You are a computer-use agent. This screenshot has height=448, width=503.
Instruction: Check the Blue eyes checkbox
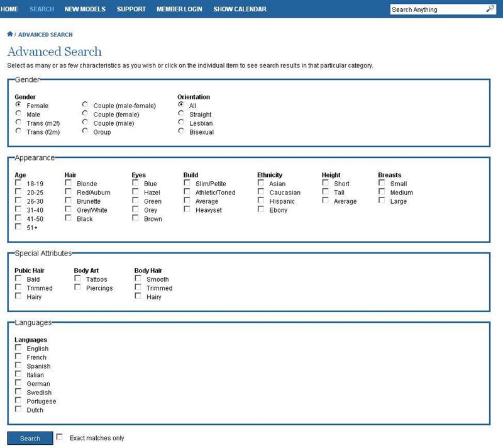(135, 182)
